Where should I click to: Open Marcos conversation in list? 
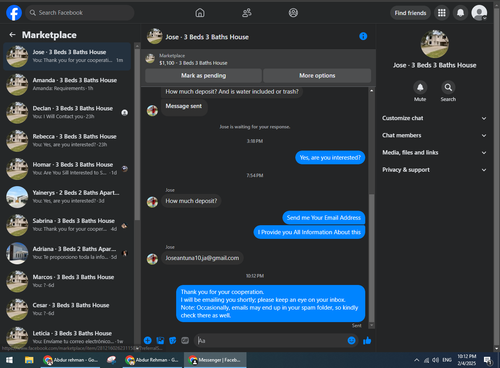click(67, 281)
